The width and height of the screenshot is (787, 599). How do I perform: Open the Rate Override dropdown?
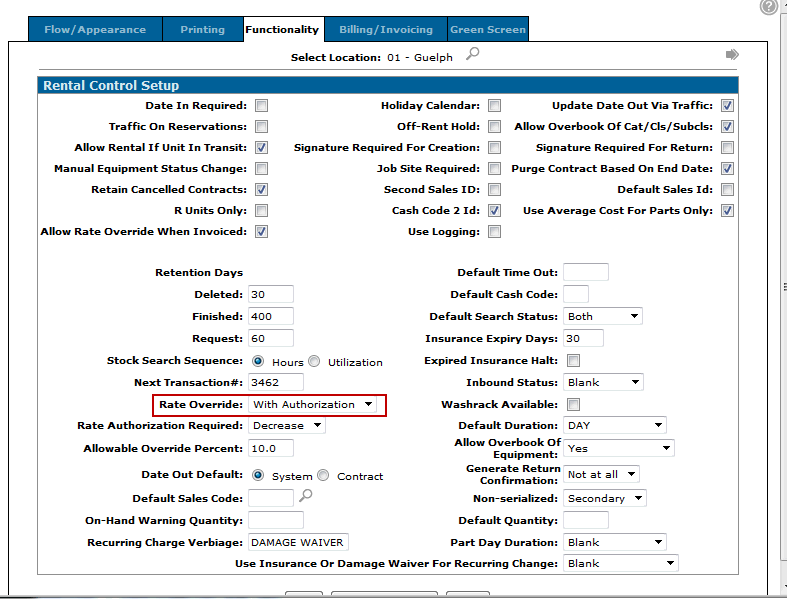pos(313,405)
